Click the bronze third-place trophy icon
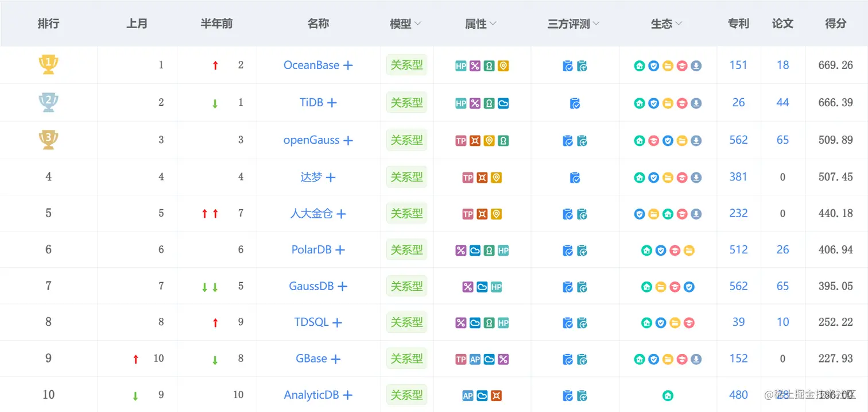This screenshot has height=412, width=868. tap(48, 140)
